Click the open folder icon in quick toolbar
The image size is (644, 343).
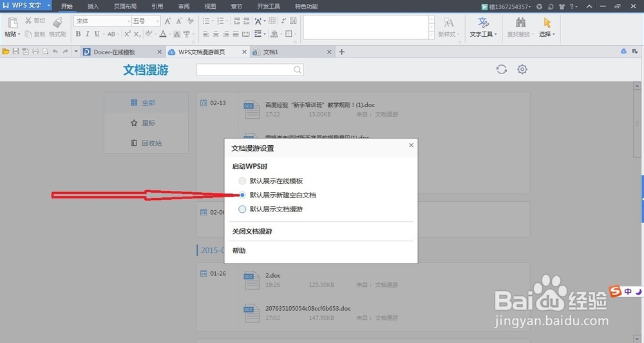pos(6,52)
